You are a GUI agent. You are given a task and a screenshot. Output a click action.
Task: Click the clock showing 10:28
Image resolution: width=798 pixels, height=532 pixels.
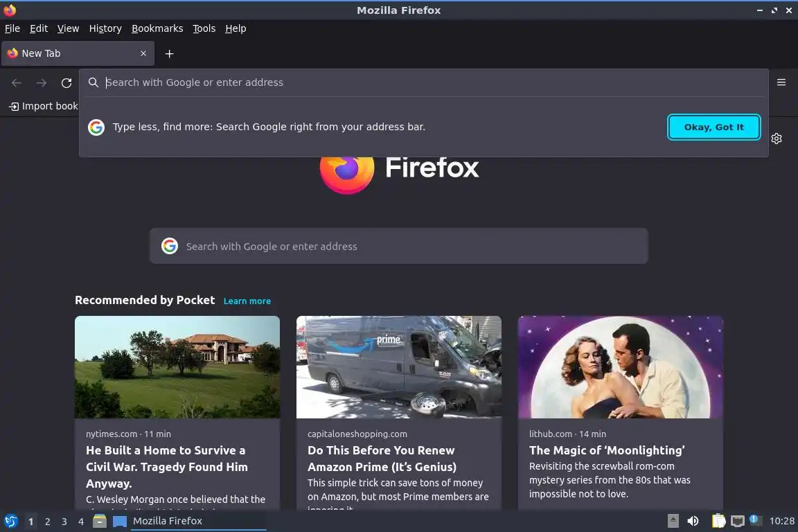click(781, 521)
